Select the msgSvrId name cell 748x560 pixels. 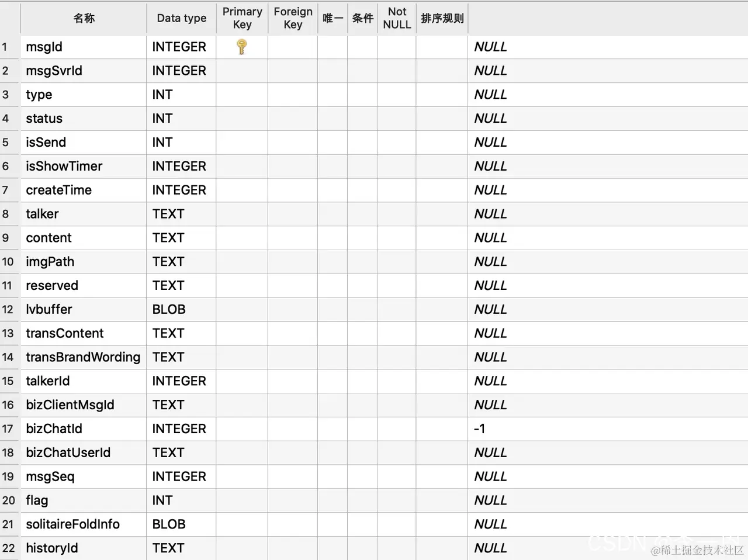pos(84,71)
